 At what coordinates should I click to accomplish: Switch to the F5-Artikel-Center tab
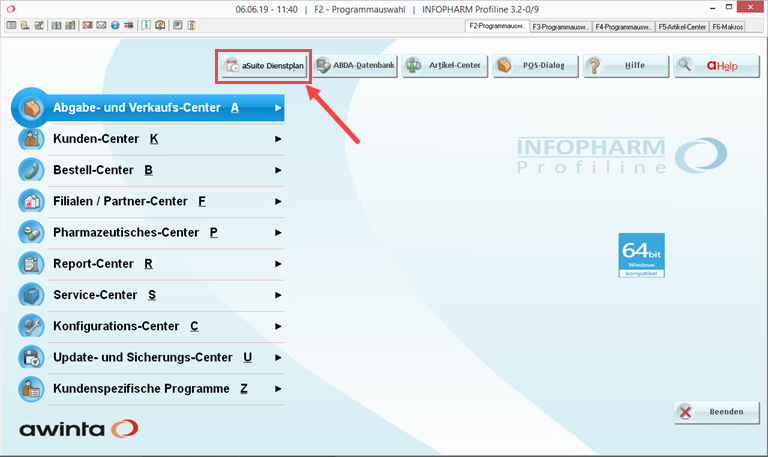coord(681,27)
